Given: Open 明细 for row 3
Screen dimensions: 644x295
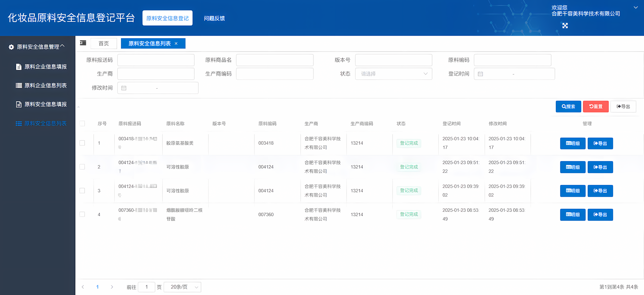Looking at the screenshot, I should click(x=573, y=191).
